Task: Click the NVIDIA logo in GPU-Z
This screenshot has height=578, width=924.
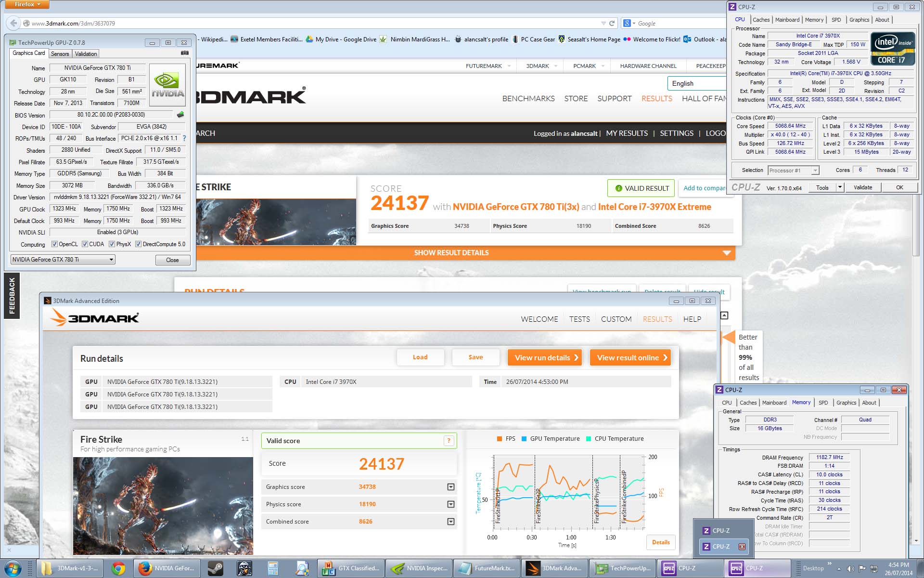Action: tap(167, 85)
